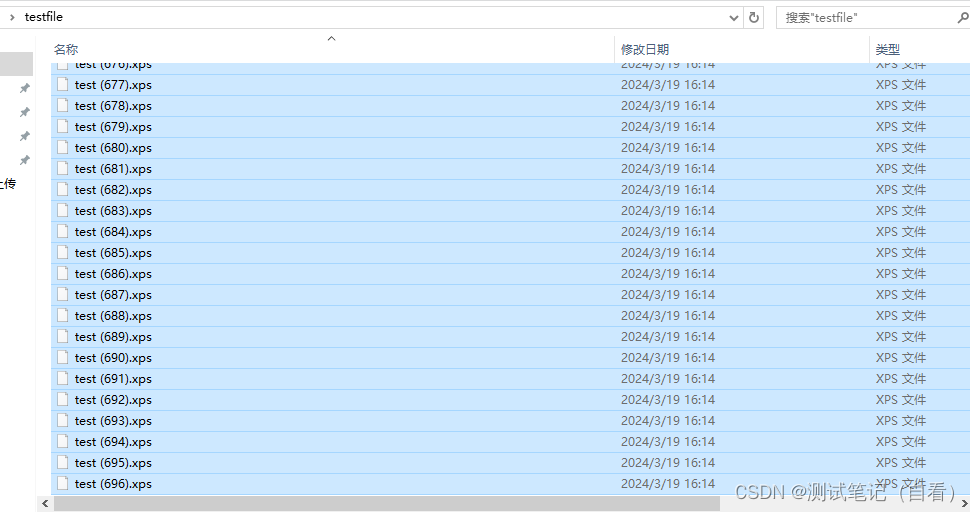Select file name test (696).xps

coord(113,484)
